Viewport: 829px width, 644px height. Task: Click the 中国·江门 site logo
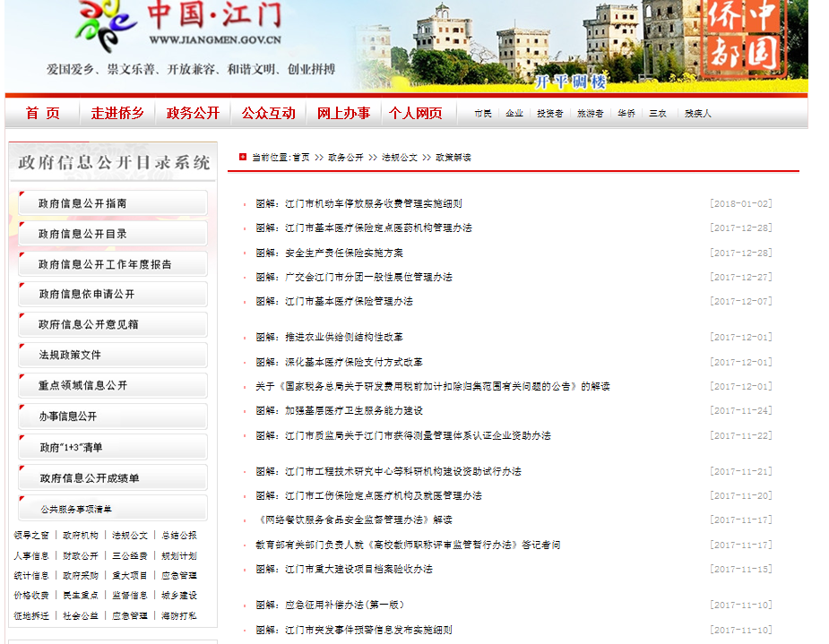pos(179,25)
